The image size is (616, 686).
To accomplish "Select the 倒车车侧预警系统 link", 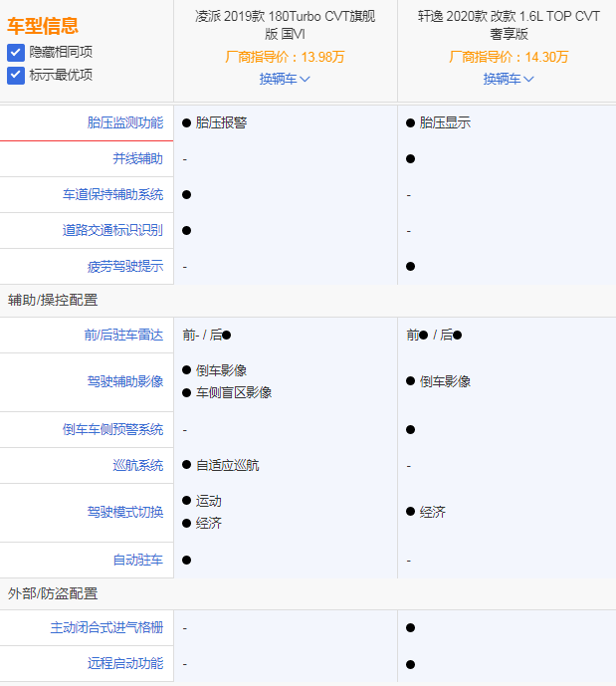I will click(x=112, y=429).
